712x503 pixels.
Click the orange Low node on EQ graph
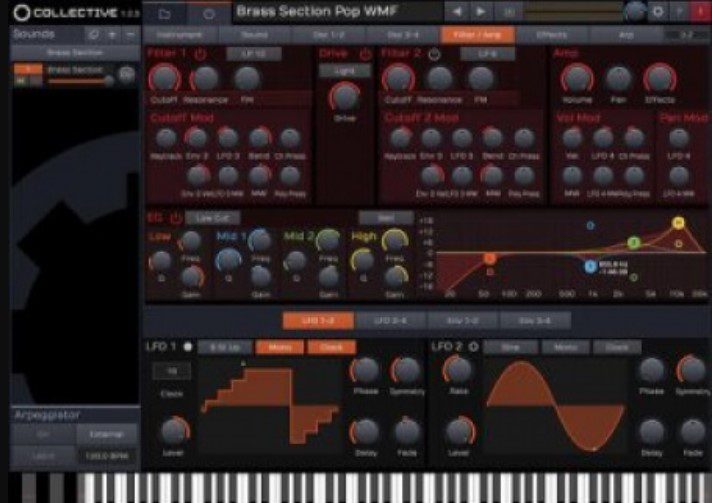[x=490, y=258]
